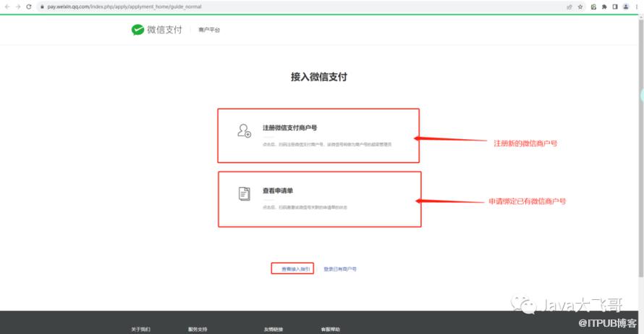The height and width of the screenshot is (334, 644).
Task: Click the description under 查看申请单
Action: tap(305, 207)
